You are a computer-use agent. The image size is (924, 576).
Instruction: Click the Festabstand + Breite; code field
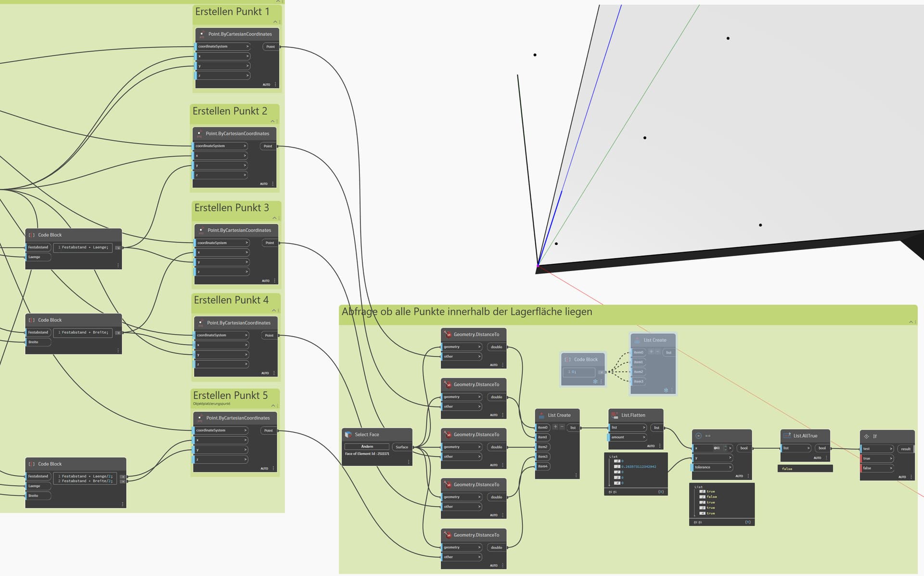(x=83, y=333)
